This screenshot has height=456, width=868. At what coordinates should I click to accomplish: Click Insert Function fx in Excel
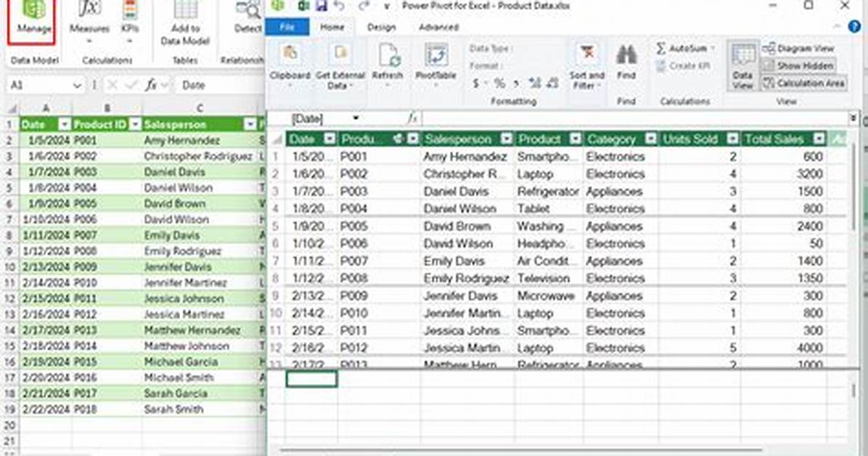[151, 86]
